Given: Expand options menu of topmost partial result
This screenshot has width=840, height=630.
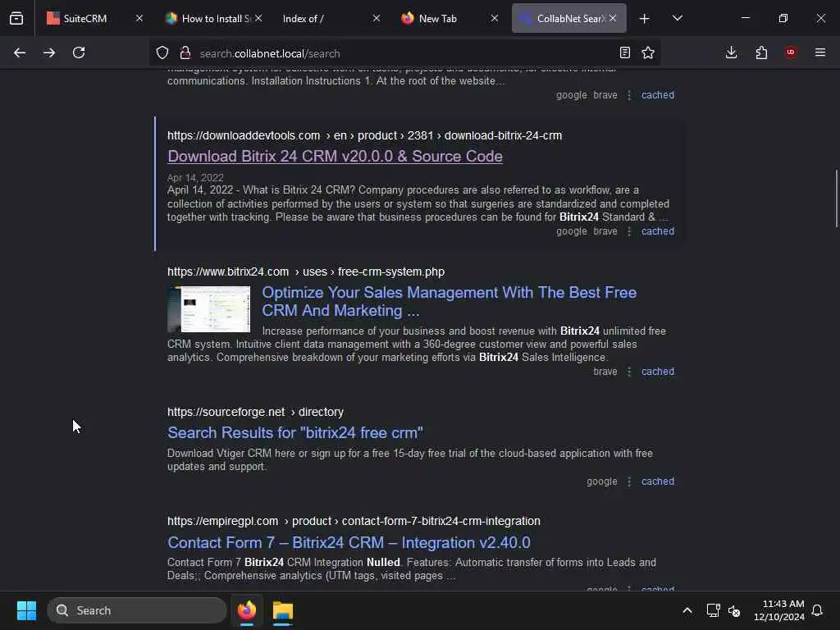Looking at the screenshot, I should (x=629, y=95).
